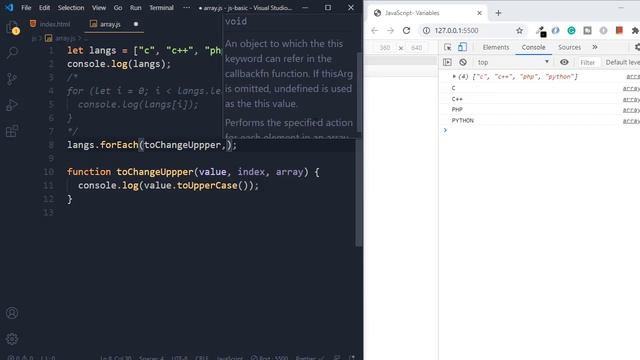This screenshot has width=640, height=360.
Task: Close the JavaScript- Variables browser tab
Action: coord(480,13)
